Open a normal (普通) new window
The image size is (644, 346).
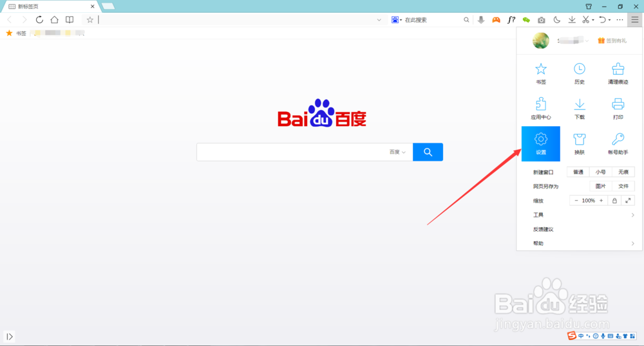pos(578,172)
